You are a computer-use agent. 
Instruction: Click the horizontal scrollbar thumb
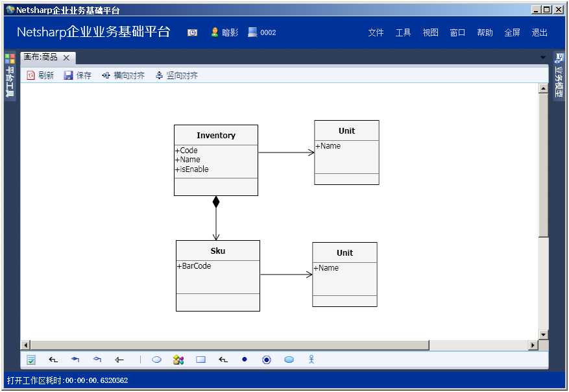[229, 345]
